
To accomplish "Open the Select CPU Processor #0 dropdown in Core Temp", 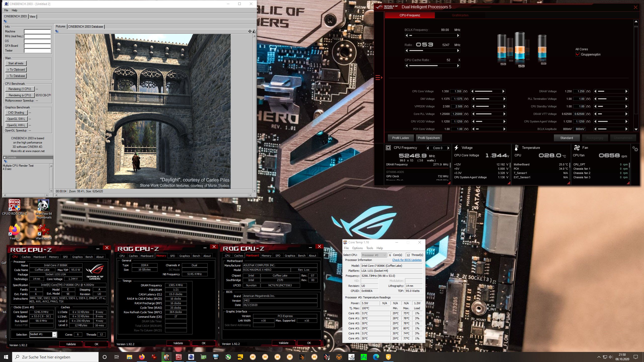I will point(374,255).
